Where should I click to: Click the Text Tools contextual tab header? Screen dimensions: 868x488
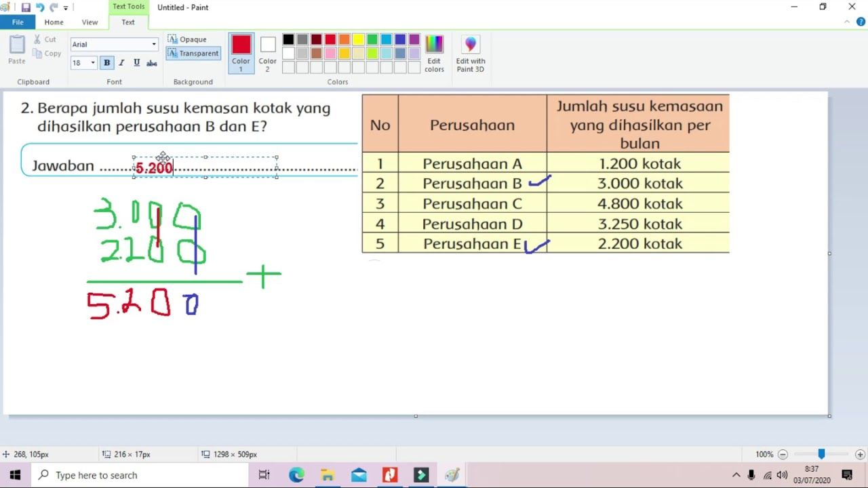(x=128, y=7)
